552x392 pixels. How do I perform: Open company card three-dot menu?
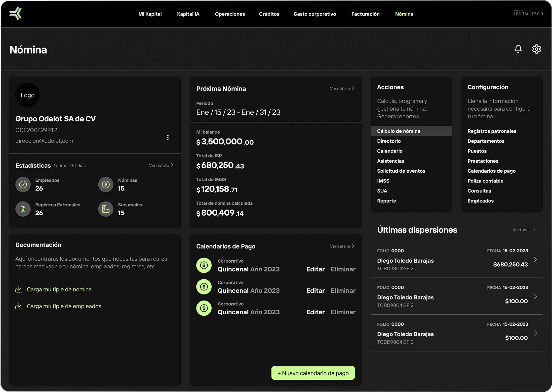click(168, 137)
